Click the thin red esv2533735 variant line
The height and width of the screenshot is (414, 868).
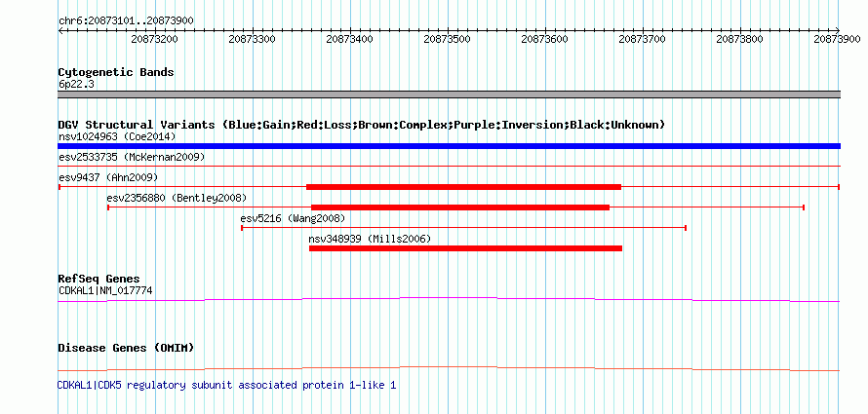click(449, 166)
